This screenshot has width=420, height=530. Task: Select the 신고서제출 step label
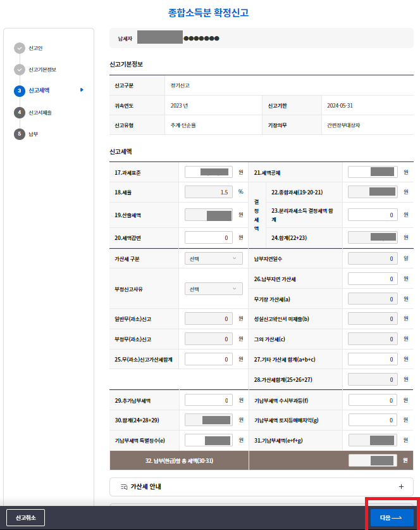tap(40, 113)
